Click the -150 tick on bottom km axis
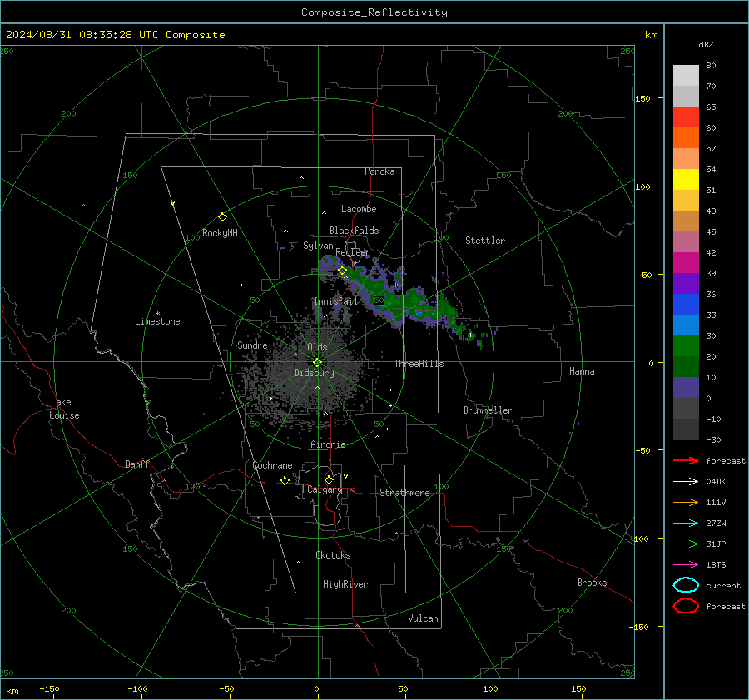 click(50, 689)
